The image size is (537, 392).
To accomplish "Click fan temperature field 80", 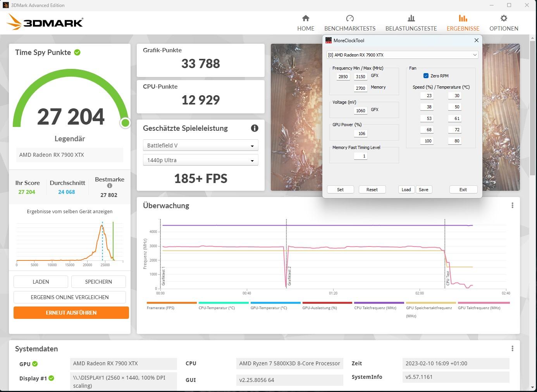I will coord(455,141).
